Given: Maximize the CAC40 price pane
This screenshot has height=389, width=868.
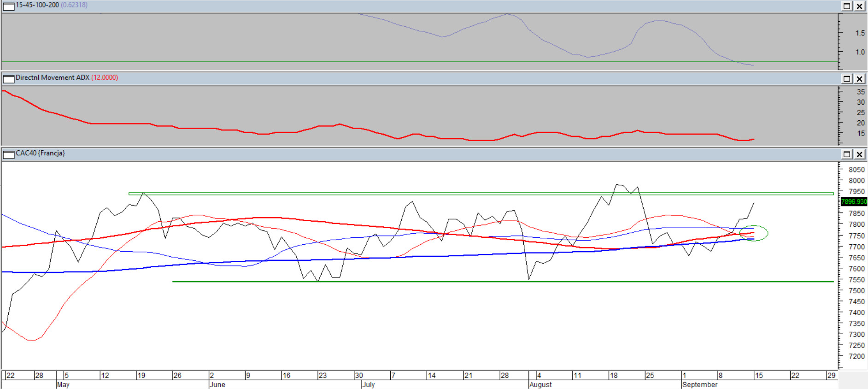Looking at the screenshot, I should (x=847, y=154).
